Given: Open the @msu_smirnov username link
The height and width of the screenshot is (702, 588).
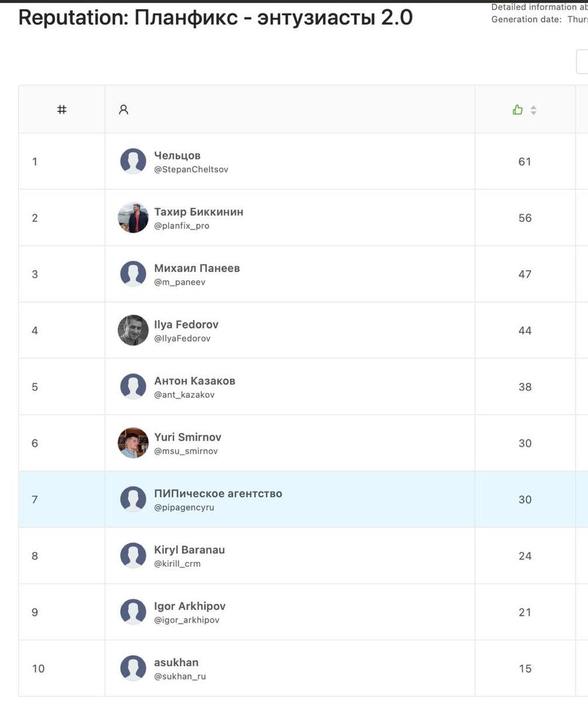Looking at the screenshot, I should coord(186,451).
